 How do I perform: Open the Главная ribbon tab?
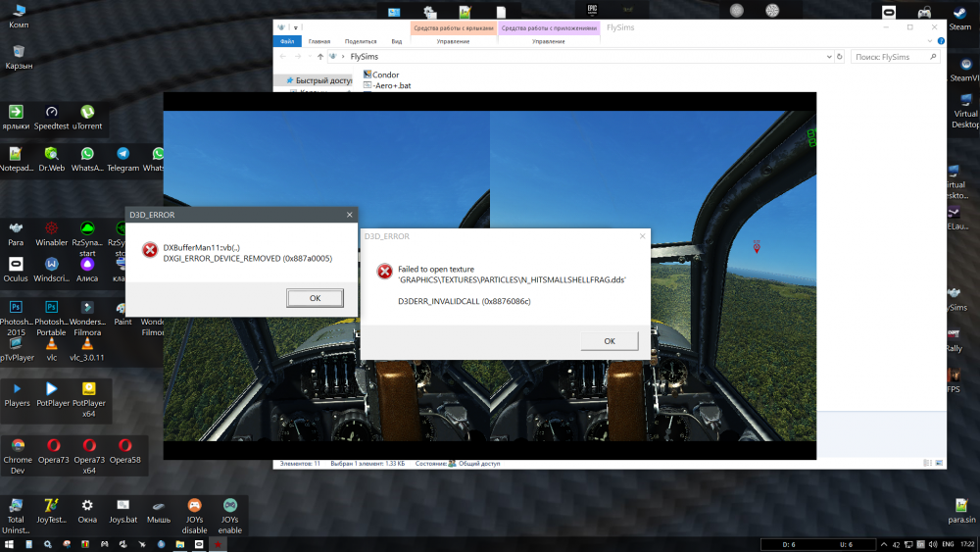click(x=319, y=41)
